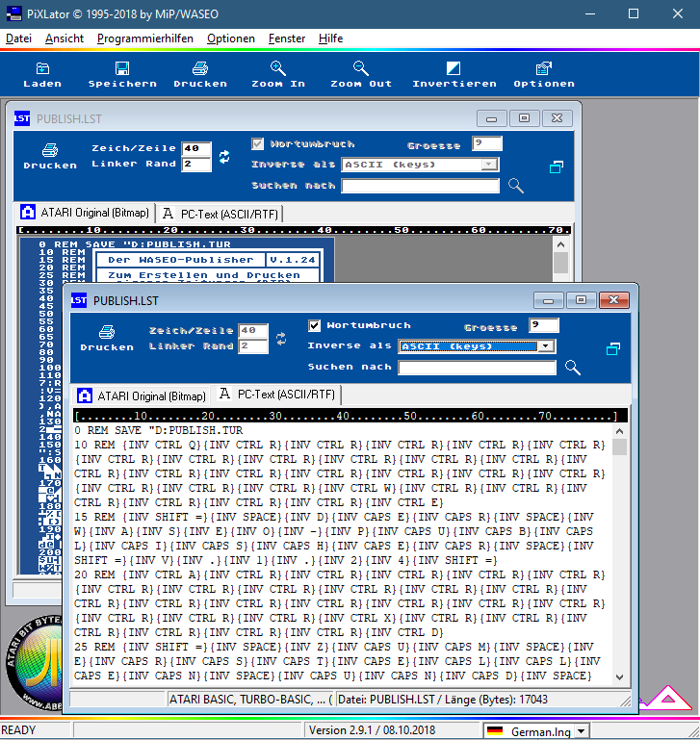Click the Drucken icon in main toolbar

[x=200, y=68]
